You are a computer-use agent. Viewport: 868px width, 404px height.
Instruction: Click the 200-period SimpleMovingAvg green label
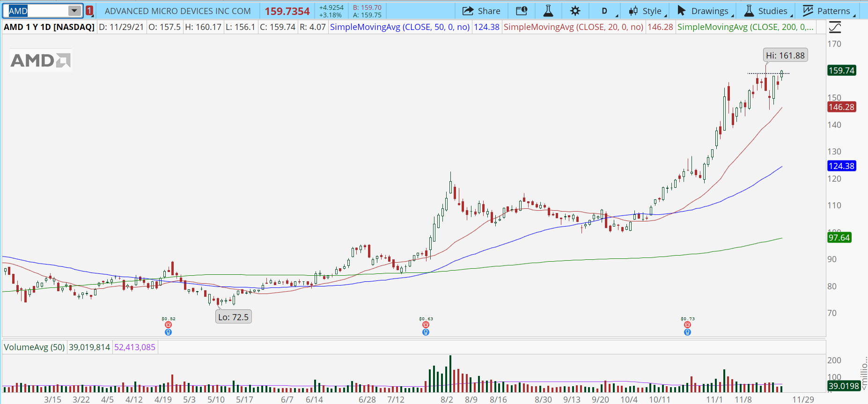[x=745, y=27]
